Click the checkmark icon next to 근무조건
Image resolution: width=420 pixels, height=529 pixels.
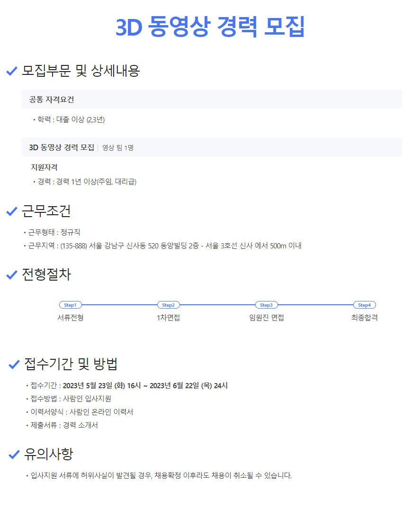point(12,211)
